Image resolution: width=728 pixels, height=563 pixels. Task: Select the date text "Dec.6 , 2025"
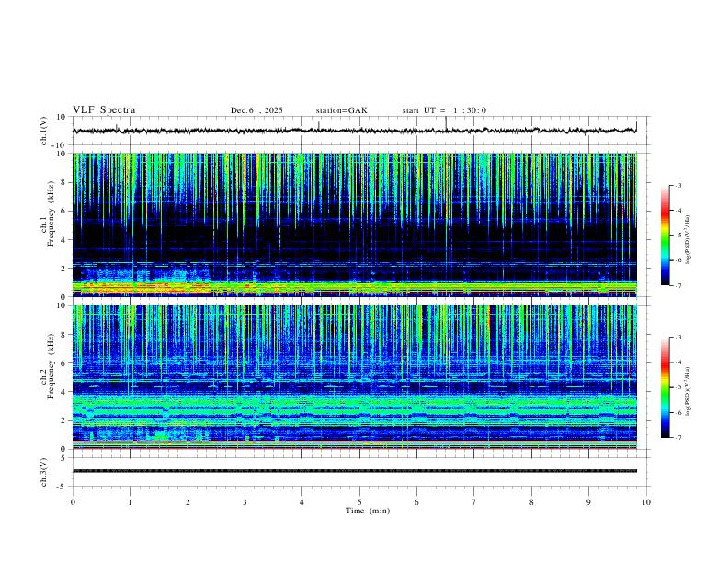256,110
